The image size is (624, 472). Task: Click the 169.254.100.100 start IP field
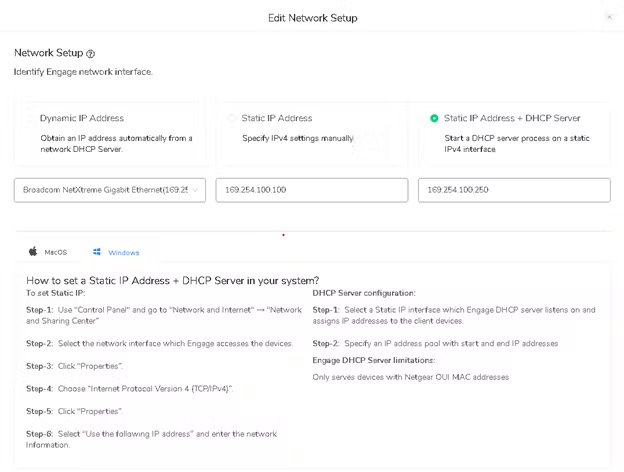(312, 190)
